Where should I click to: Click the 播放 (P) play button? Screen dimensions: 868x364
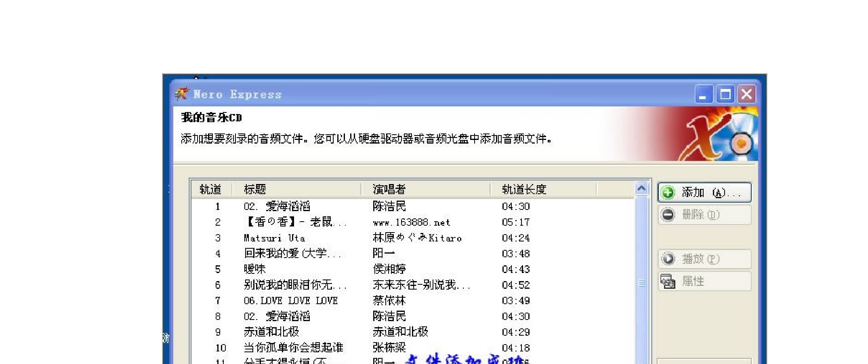[x=704, y=259]
